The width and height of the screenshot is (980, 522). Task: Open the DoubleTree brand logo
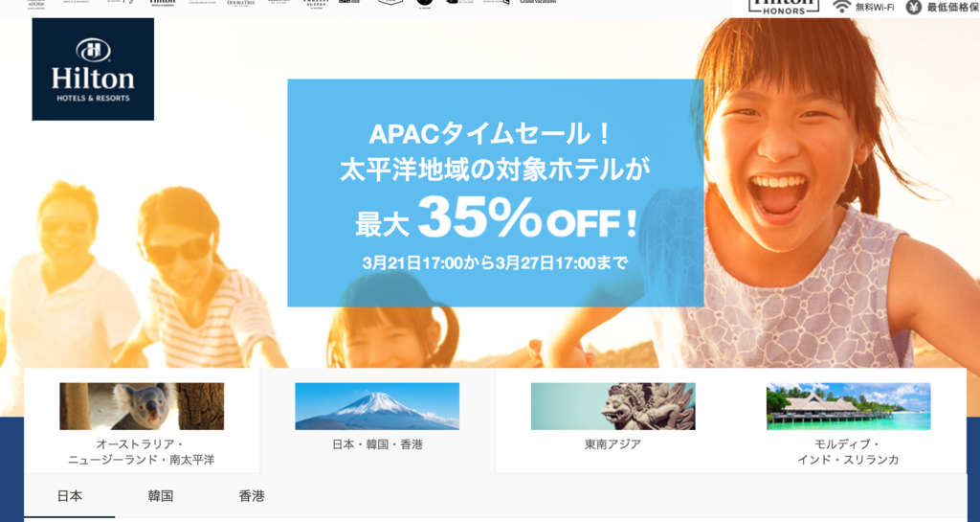coord(240,3)
